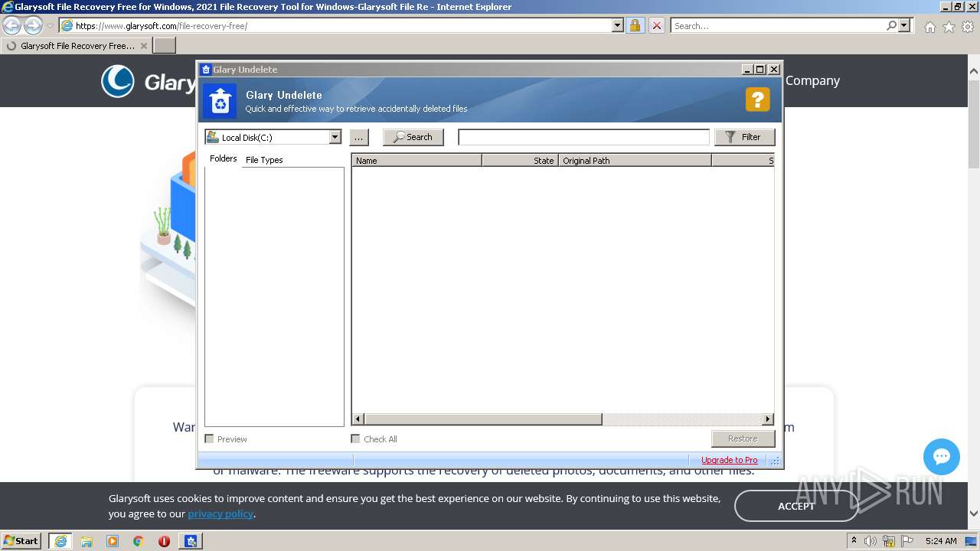Click the magnifier icon in IE search box

(891, 25)
